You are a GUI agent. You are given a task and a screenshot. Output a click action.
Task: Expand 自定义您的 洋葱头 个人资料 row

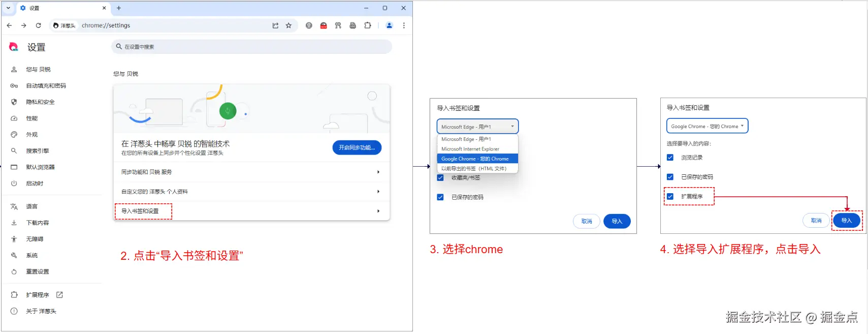coord(251,192)
